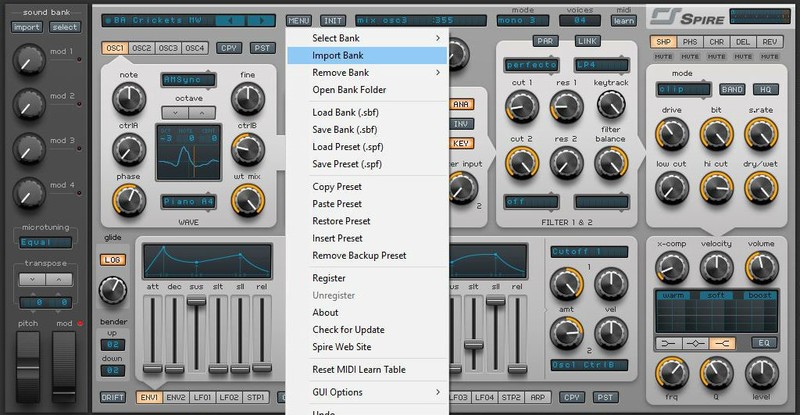
Task: Click the previous preset arrow button
Action: pos(233,19)
